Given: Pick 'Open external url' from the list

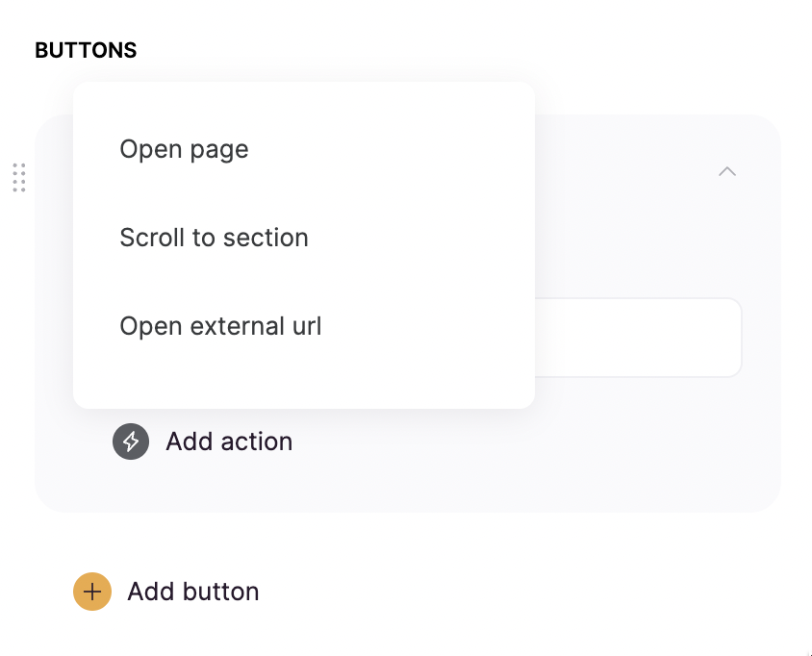Looking at the screenshot, I should click(220, 326).
